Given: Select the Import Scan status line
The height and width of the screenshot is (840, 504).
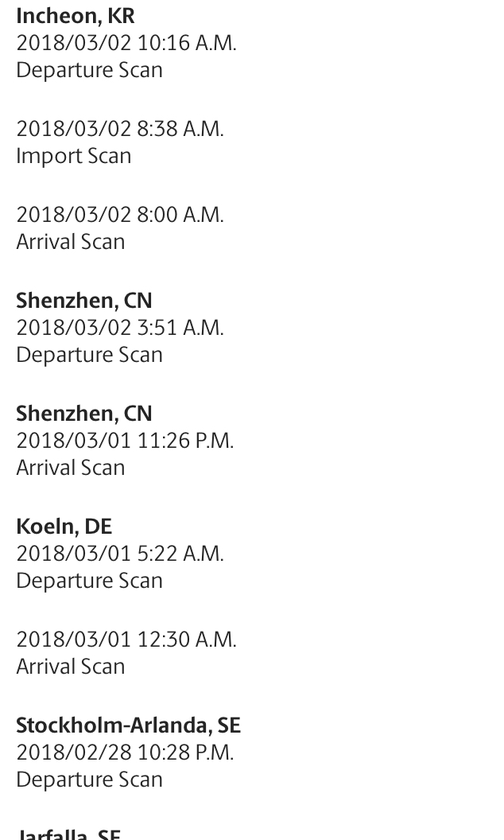Looking at the screenshot, I should [73, 157].
